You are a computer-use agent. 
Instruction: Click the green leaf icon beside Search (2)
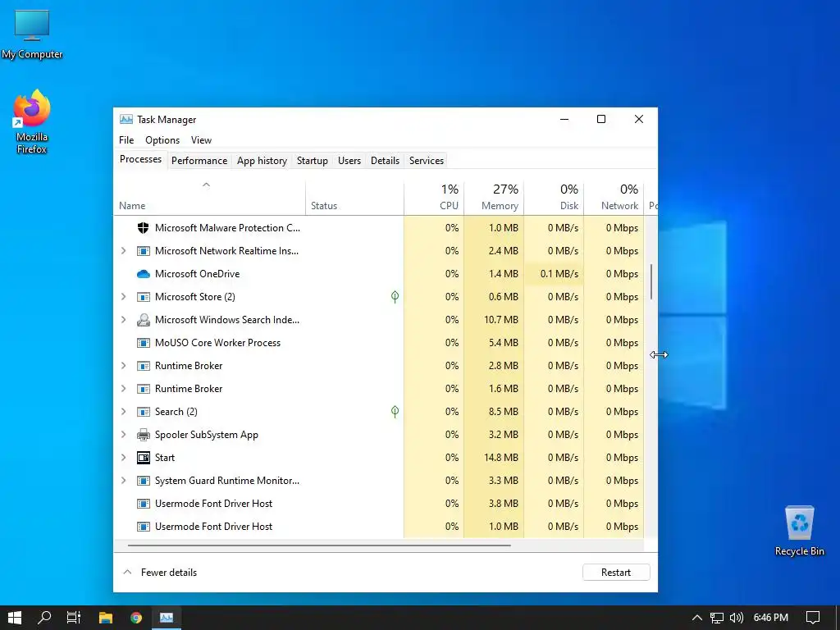tap(395, 412)
